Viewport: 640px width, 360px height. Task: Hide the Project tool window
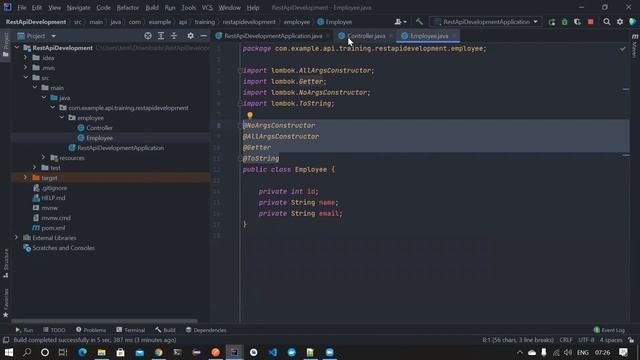[x=203, y=36]
